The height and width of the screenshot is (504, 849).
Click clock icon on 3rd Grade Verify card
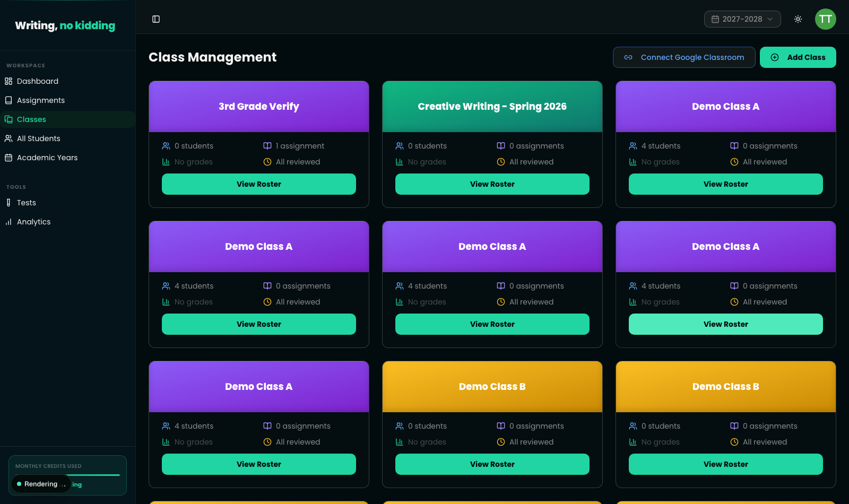pos(267,162)
